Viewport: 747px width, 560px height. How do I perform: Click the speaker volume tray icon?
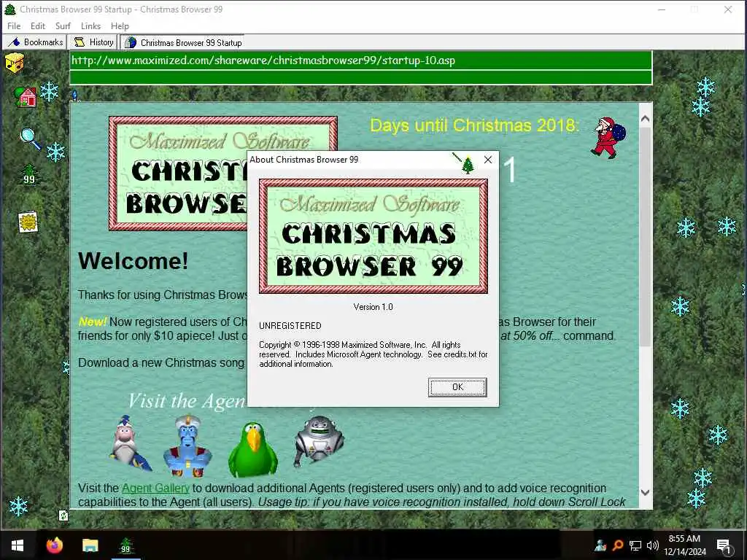(653, 545)
